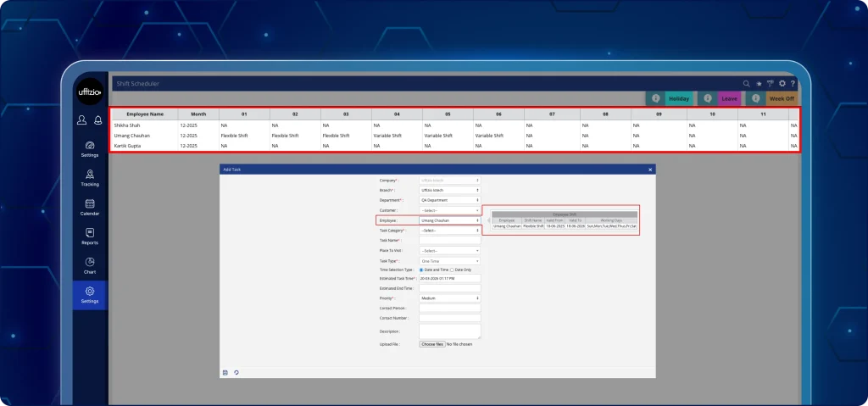This screenshot has width=868, height=406.
Task: Open Chart in the sidebar
Action: pyautogui.click(x=90, y=266)
